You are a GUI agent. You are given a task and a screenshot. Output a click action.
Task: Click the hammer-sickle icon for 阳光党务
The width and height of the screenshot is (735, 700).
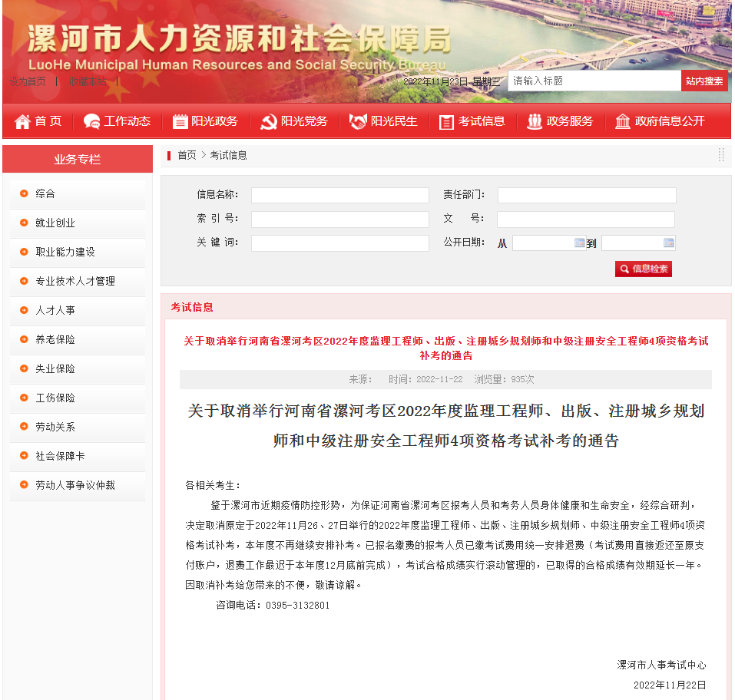click(269, 121)
